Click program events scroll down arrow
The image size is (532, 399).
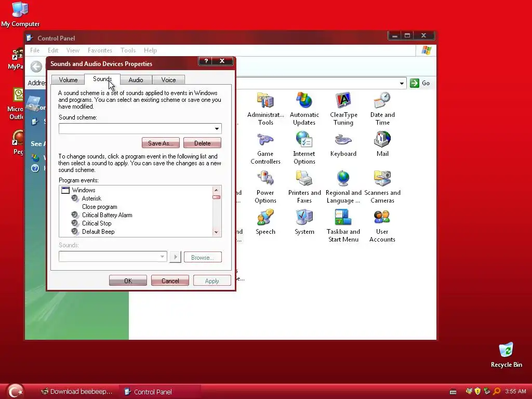coord(216,232)
